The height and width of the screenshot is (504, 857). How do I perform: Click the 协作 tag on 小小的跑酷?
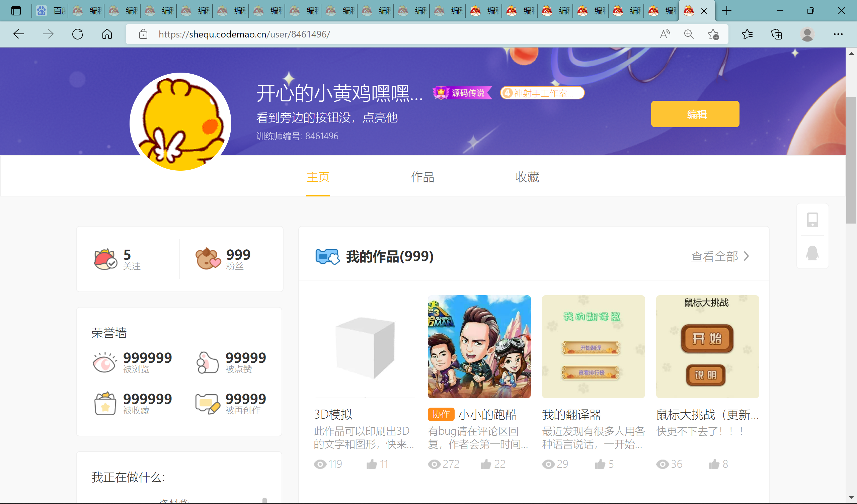point(441,414)
